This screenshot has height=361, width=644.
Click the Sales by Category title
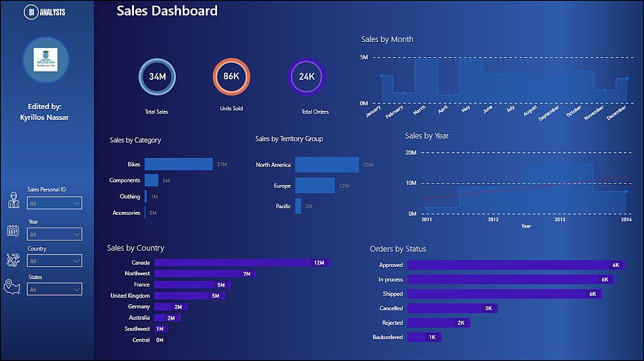[x=135, y=140]
